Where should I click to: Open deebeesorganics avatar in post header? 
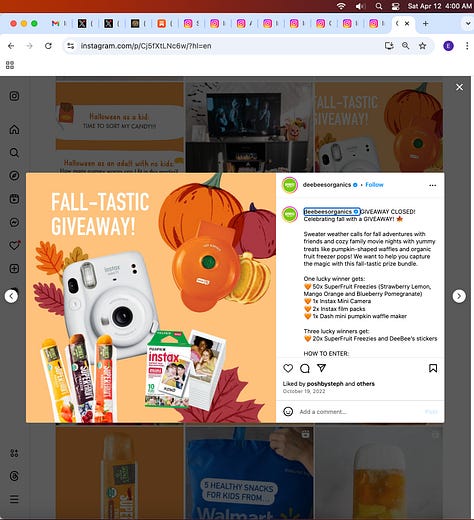coord(290,185)
